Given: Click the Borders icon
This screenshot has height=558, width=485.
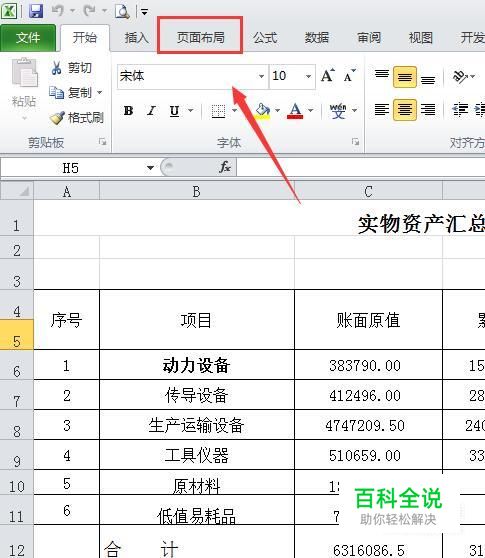Looking at the screenshot, I should tap(218, 111).
